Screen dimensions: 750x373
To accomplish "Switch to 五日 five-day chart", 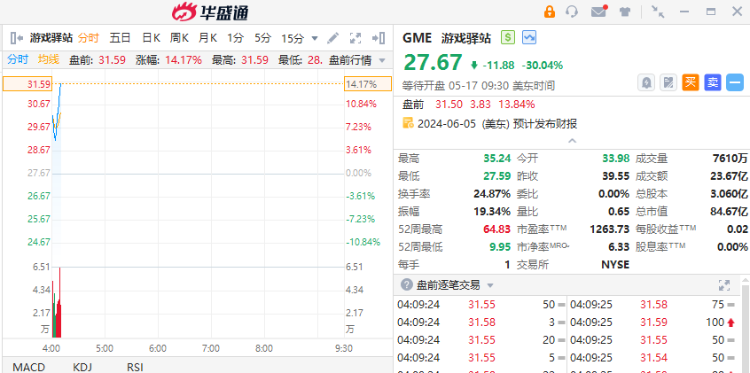I will coord(120,38).
